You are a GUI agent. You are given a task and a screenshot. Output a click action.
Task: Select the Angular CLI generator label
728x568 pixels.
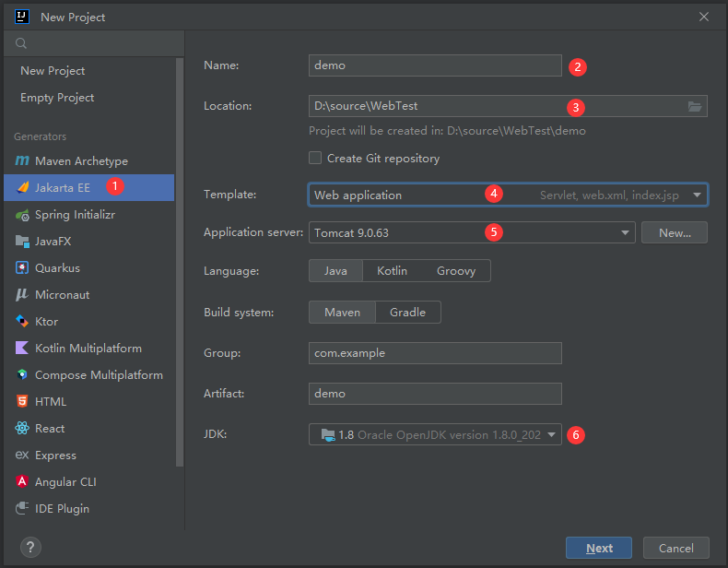tap(66, 482)
